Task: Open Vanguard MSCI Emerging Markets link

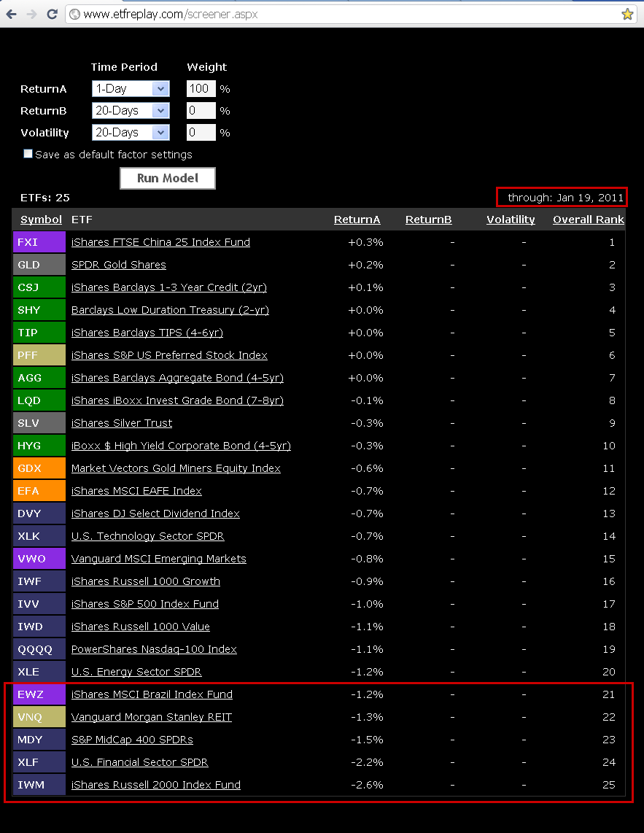Action: 159,559
